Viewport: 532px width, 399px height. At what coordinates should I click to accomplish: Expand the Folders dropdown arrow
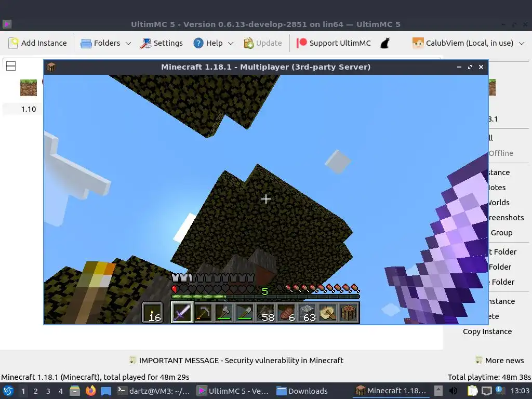[x=128, y=44]
